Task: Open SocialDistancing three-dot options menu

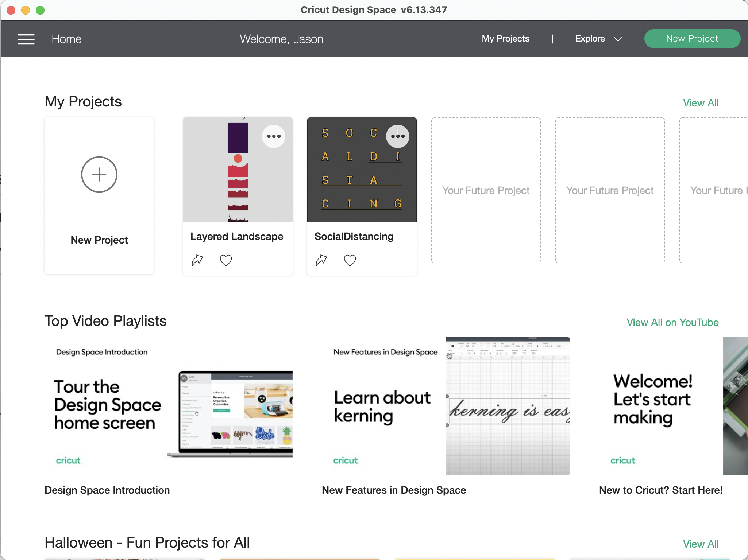Action: pyautogui.click(x=397, y=136)
